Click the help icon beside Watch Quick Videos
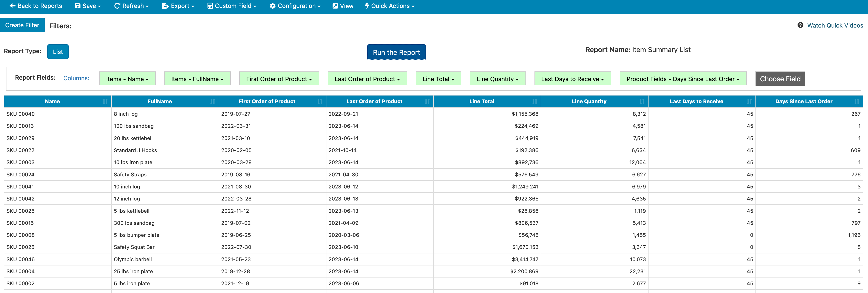The width and height of the screenshot is (868, 293). tap(800, 25)
